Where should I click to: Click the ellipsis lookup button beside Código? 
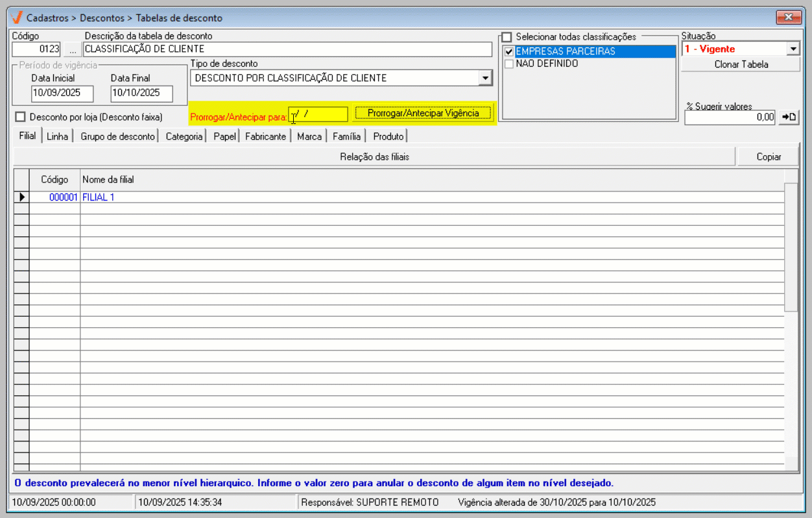point(73,49)
